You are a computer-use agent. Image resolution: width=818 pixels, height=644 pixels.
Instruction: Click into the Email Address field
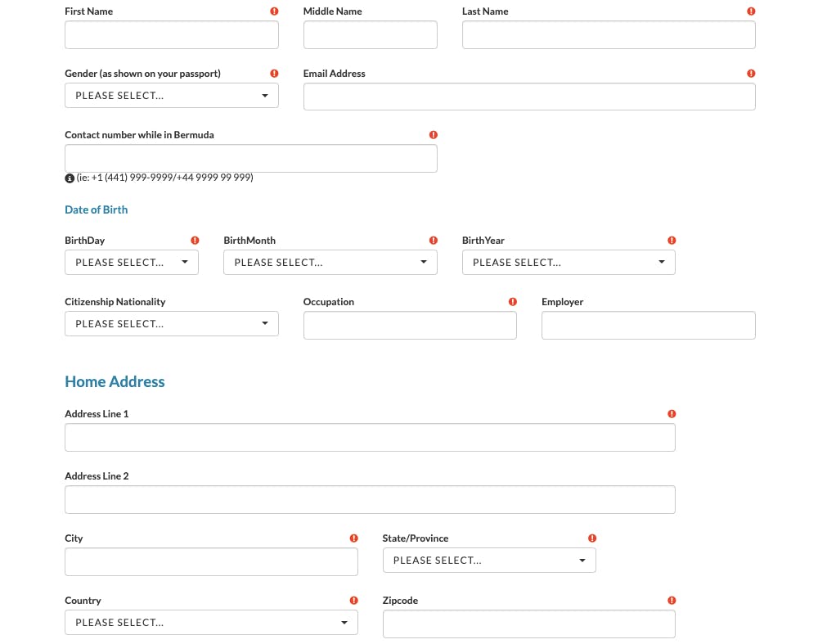click(529, 97)
